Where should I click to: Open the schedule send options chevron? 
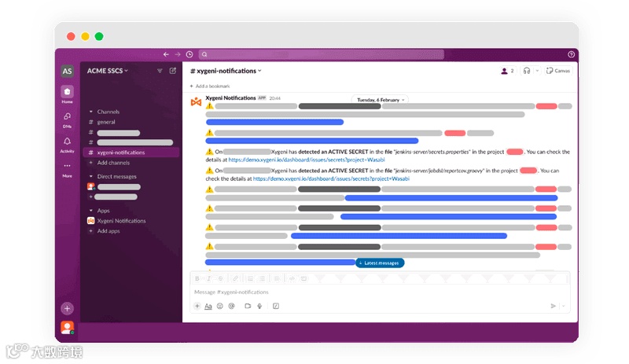tap(564, 306)
